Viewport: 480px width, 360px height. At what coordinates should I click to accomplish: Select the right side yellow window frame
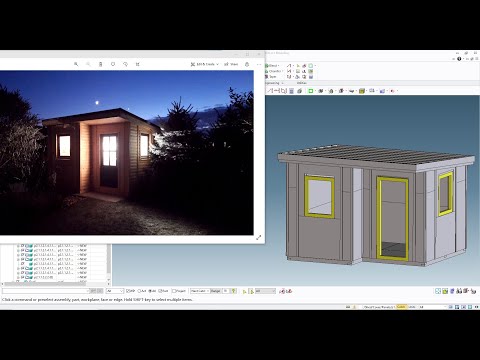(x=451, y=193)
